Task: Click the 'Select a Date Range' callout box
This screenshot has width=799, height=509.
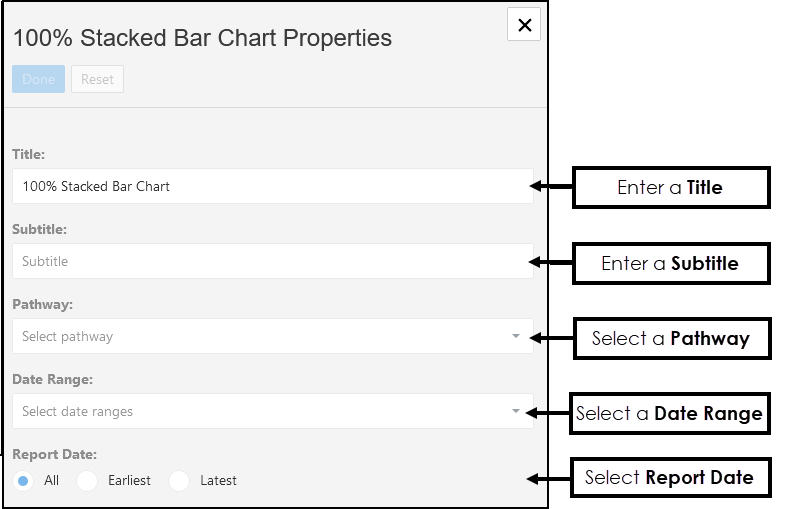Action: pyautogui.click(x=669, y=413)
